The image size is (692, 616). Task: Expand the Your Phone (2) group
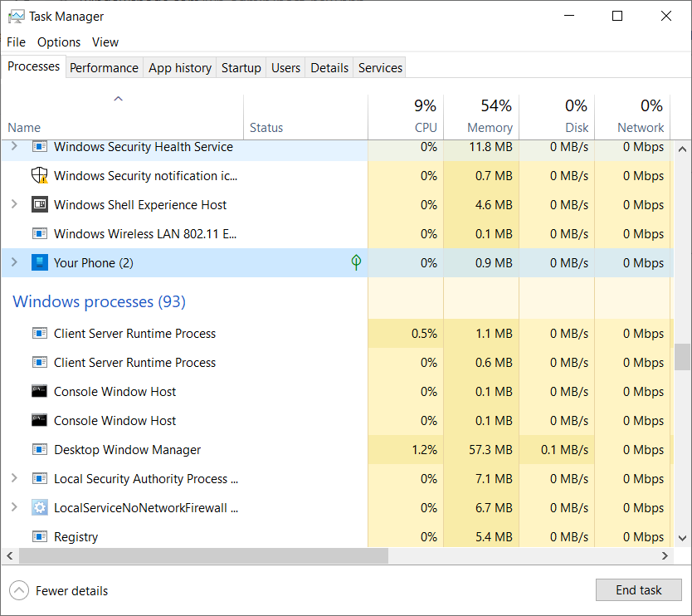[x=14, y=262]
